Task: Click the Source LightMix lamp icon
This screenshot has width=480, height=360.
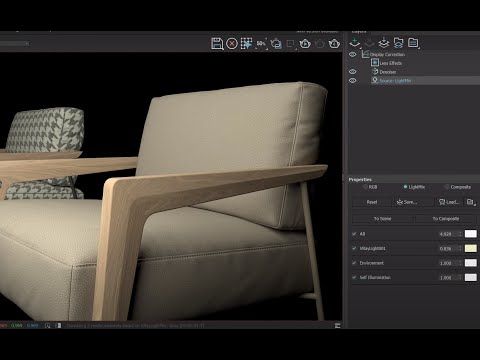Action: (375, 80)
